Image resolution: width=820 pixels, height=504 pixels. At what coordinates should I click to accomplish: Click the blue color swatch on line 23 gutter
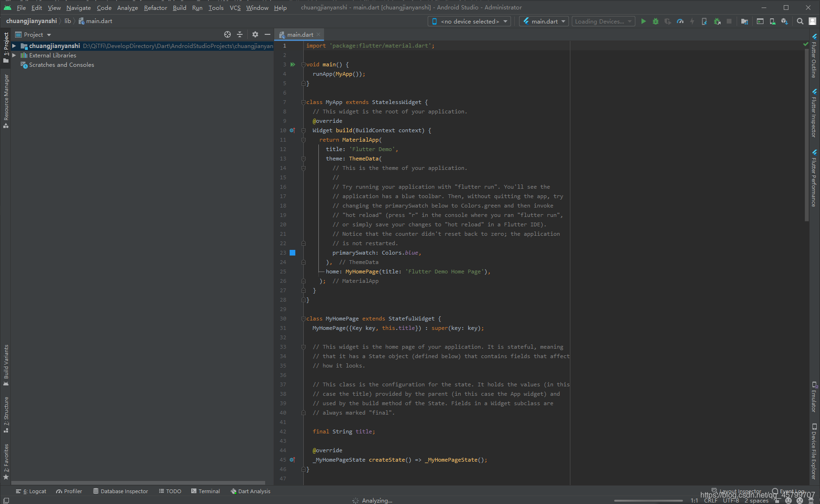click(292, 253)
